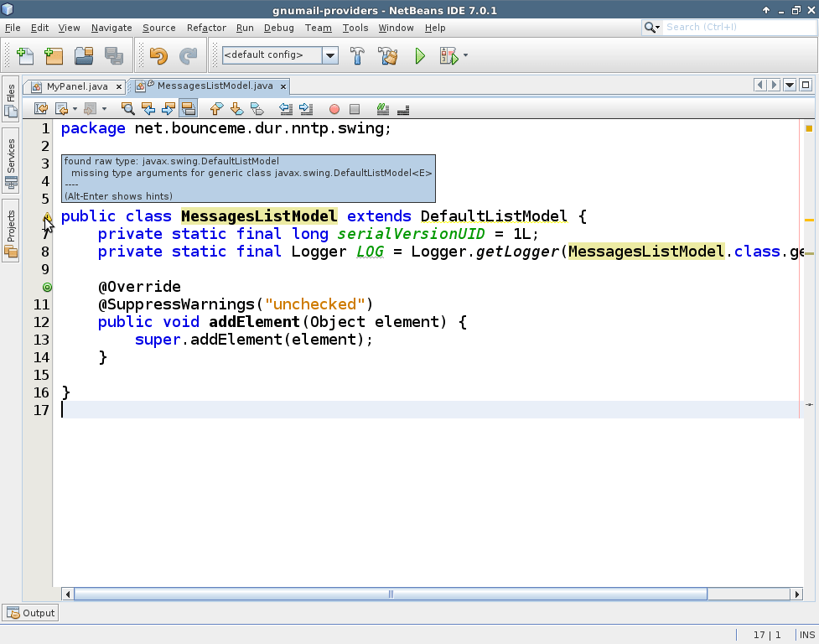The height and width of the screenshot is (644, 819).
Task: Click the horizontal scrollbar left arrow
Action: pyautogui.click(x=67, y=594)
